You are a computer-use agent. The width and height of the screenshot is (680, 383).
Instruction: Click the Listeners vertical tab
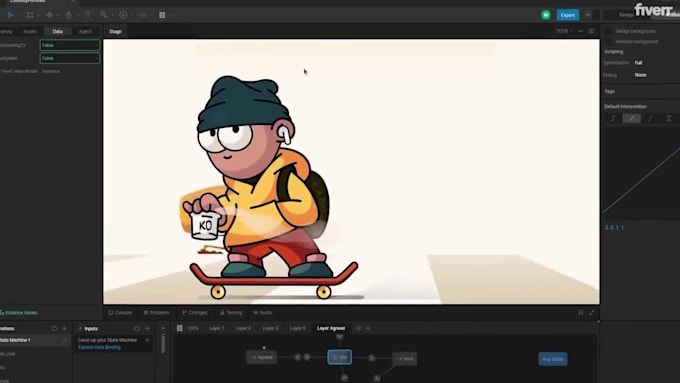point(163,344)
